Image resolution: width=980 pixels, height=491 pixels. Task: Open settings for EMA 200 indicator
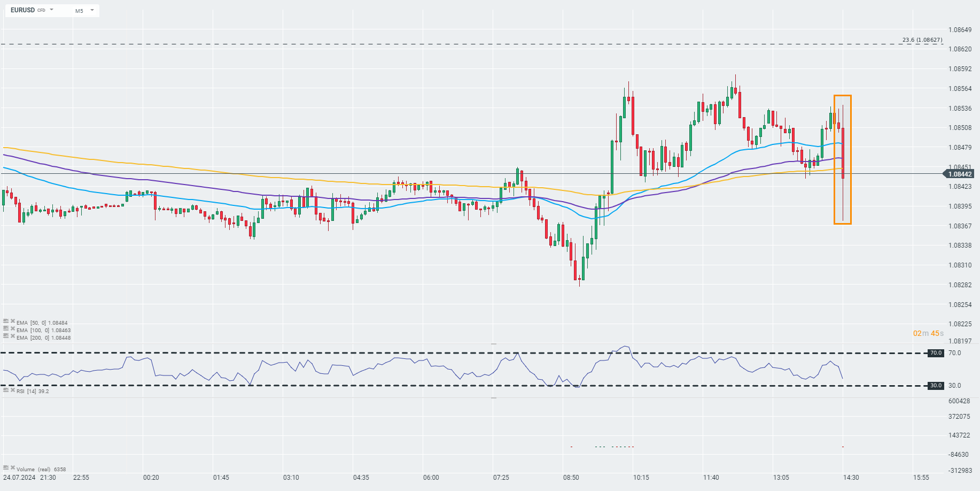pyautogui.click(x=6, y=336)
